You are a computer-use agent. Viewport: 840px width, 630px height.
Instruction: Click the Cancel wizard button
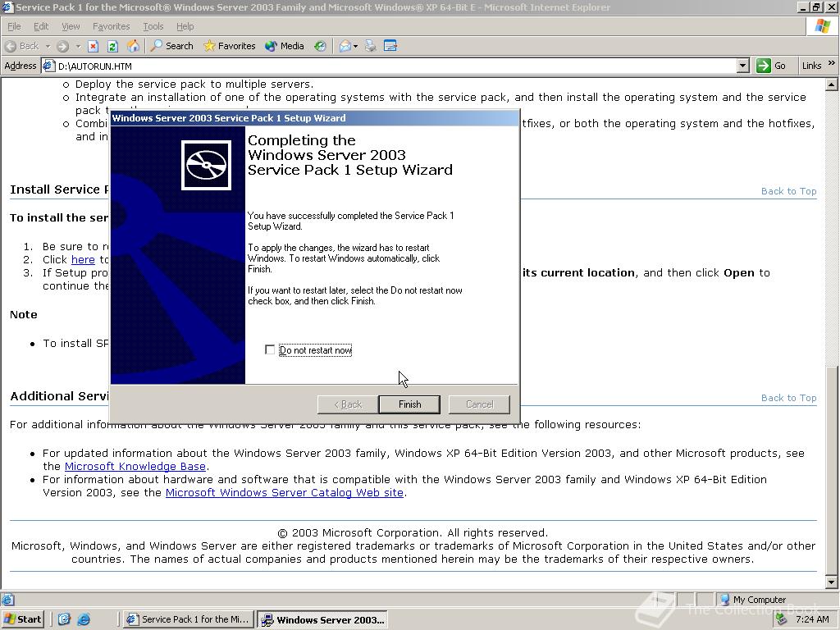click(479, 404)
